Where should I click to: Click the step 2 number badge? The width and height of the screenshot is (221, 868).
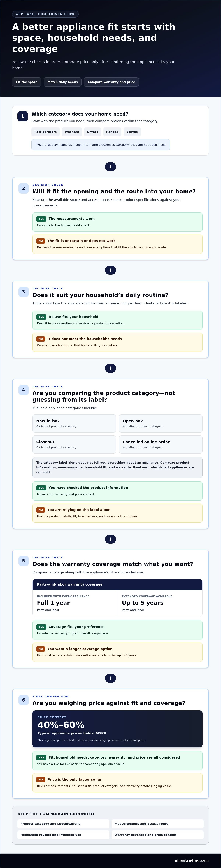click(x=23, y=188)
